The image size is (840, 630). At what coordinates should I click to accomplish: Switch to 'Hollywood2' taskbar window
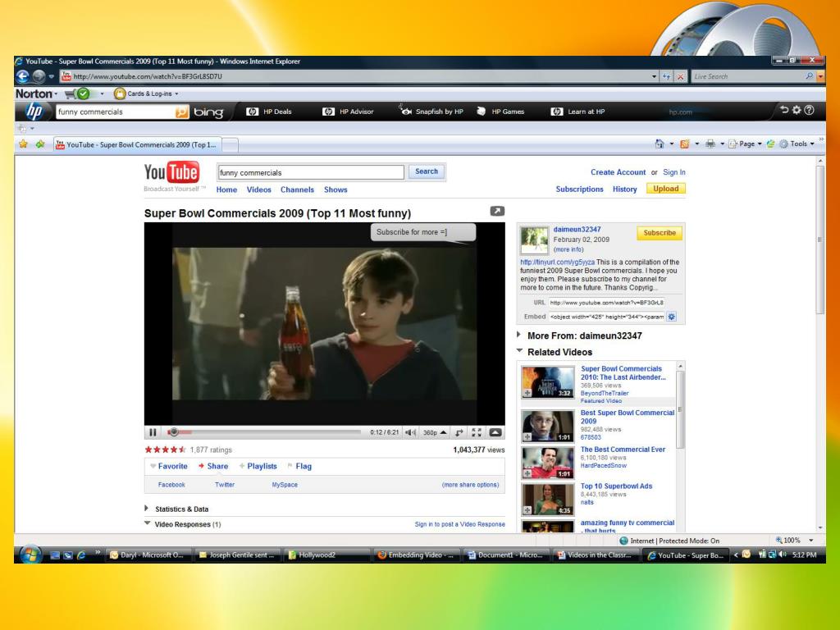pos(326,555)
